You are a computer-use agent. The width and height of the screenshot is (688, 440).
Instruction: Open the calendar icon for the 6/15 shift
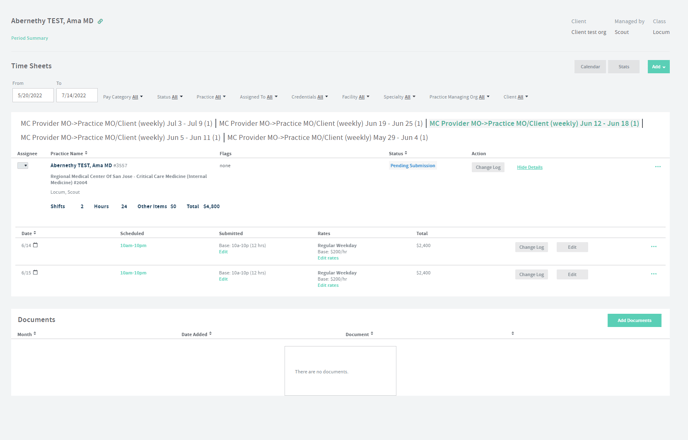35,272
